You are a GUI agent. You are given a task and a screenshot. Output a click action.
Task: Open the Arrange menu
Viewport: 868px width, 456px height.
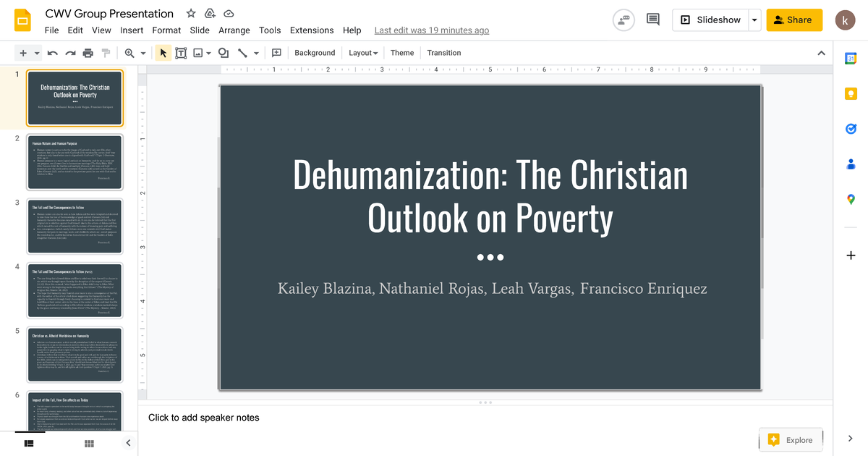click(234, 30)
